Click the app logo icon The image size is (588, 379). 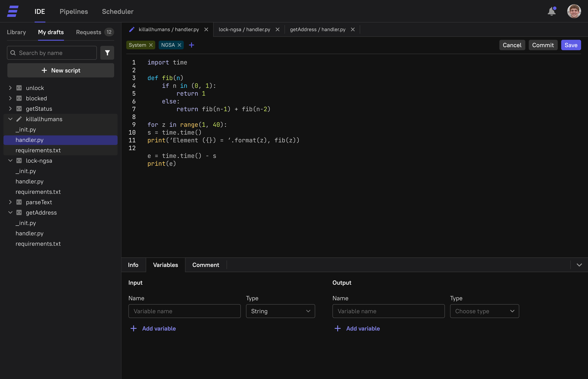(13, 11)
